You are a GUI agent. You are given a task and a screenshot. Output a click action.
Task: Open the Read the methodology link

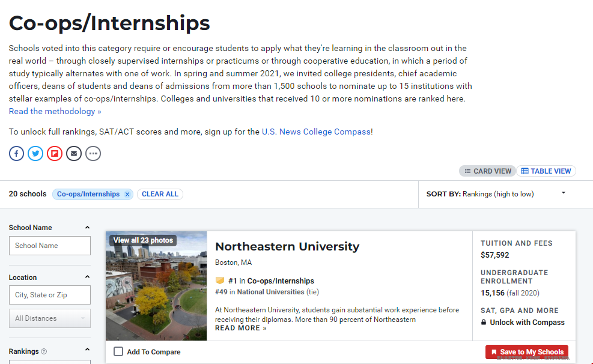pos(55,111)
